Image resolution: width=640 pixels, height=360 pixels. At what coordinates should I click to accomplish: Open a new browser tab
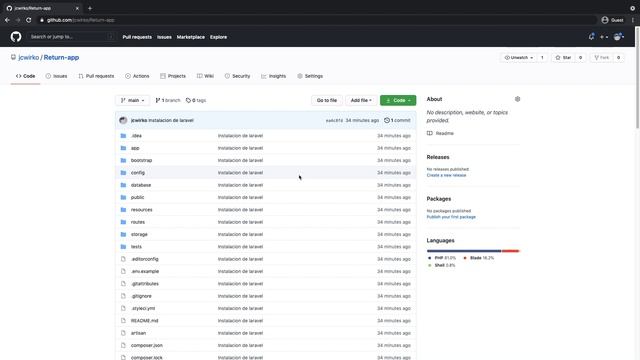coord(90,8)
